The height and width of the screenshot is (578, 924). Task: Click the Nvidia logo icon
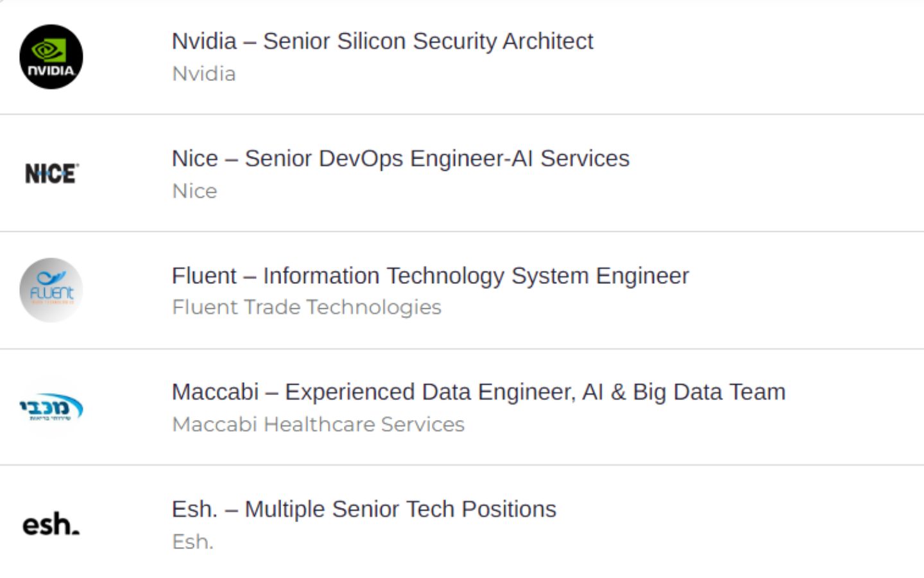pos(51,57)
